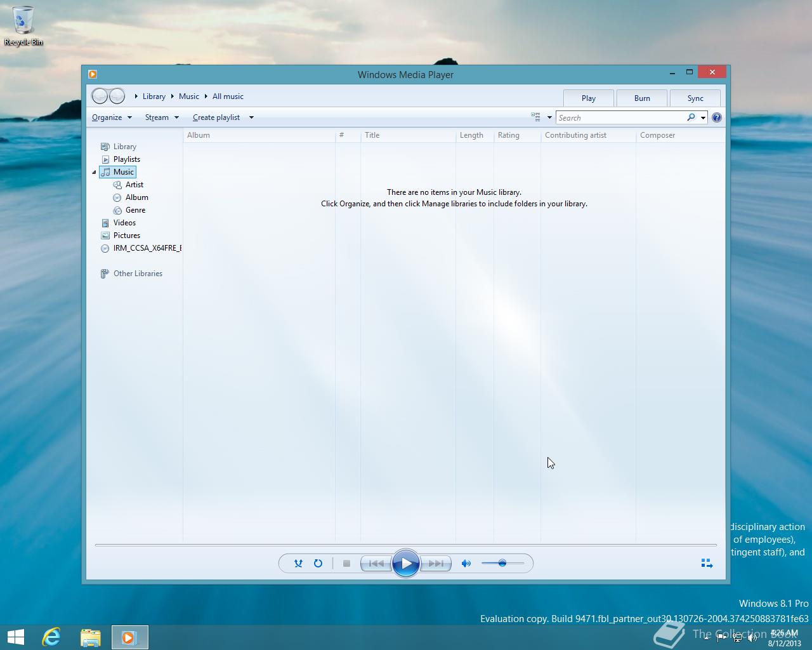Skip to next track

436,563
